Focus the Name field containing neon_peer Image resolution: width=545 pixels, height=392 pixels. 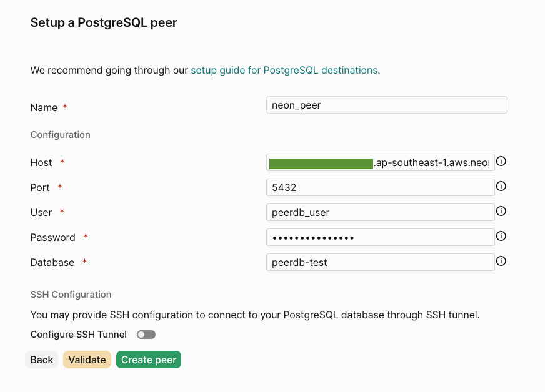click(386, 105)
